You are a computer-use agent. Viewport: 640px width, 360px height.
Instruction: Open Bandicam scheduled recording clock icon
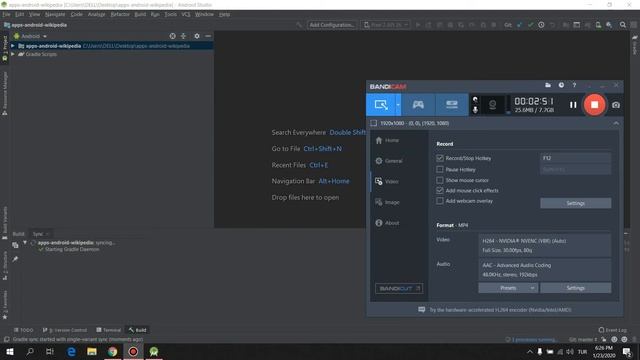point(561,85)
